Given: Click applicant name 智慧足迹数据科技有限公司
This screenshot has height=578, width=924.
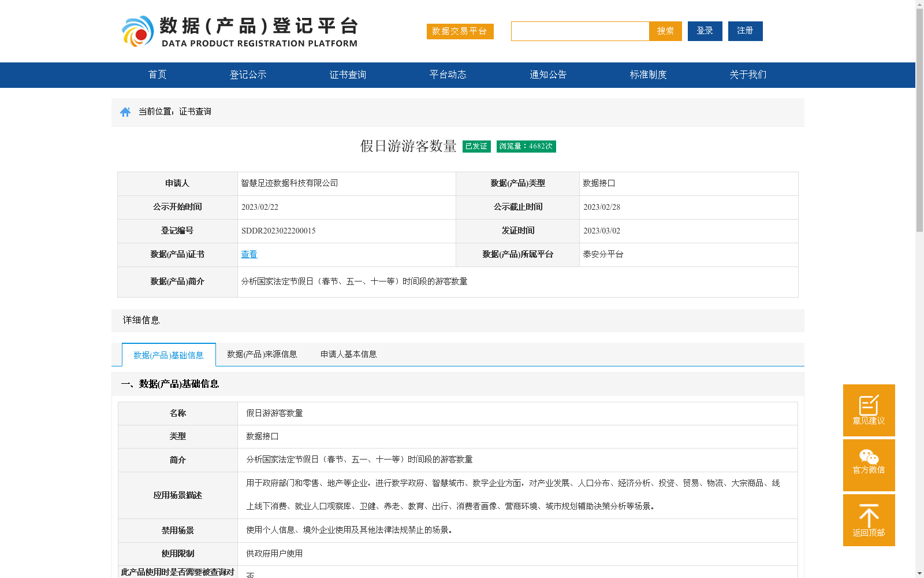Looking at the screenshot, I should (x=289, y=183).
